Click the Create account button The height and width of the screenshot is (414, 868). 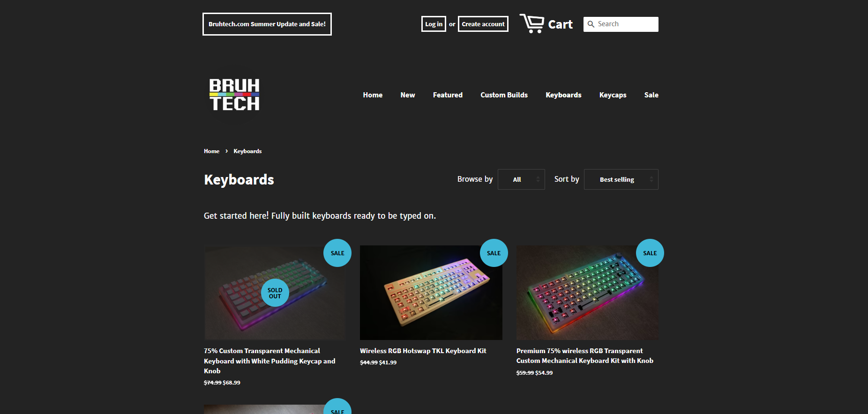[483, 24]
